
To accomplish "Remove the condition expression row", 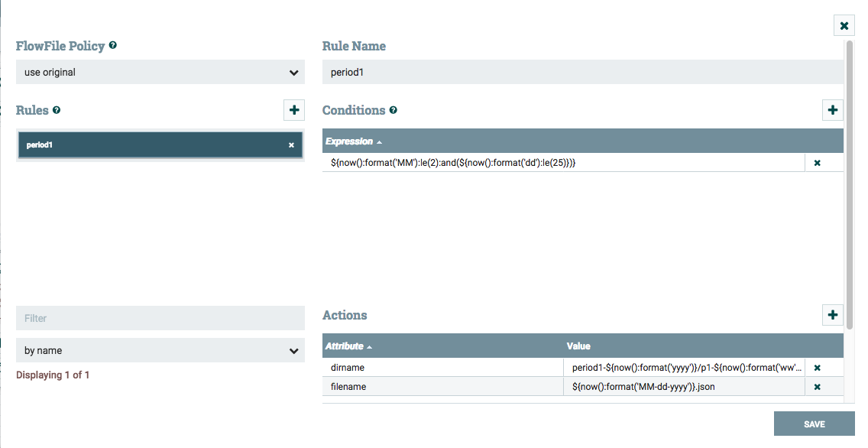I will 817,163.
